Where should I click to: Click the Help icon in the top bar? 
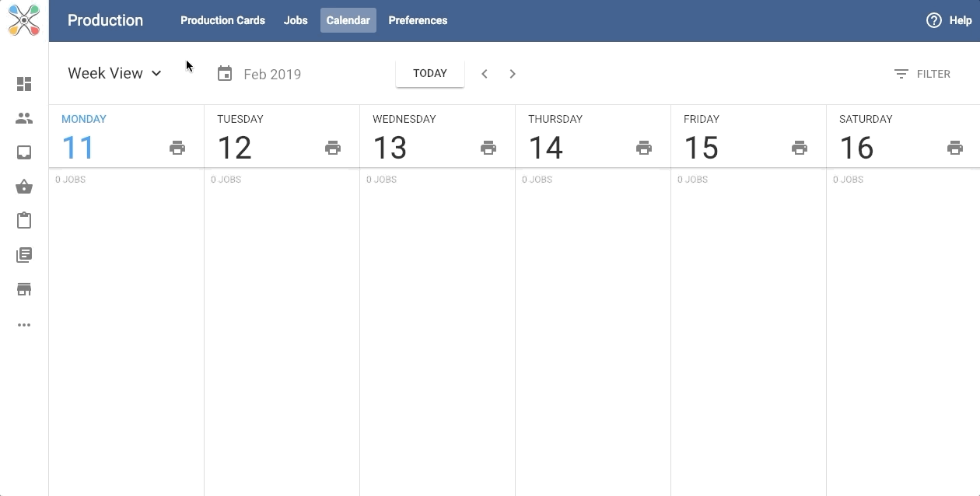click(934, 20)
